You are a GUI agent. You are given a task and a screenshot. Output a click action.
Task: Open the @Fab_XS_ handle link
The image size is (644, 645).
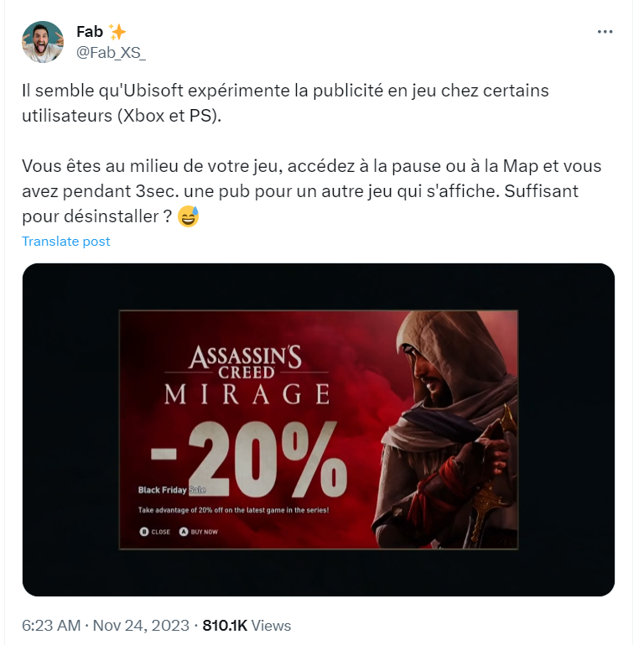(111, 53)
